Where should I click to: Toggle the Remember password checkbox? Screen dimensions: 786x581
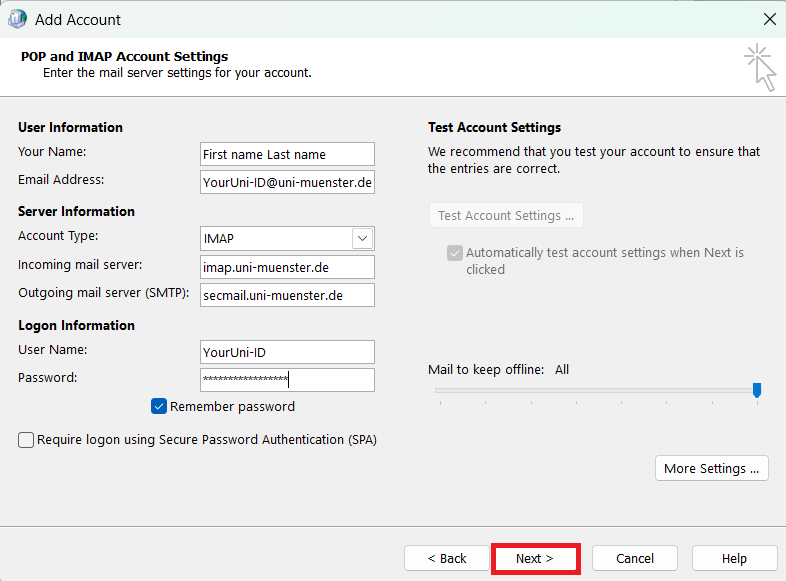click(159, 406)
